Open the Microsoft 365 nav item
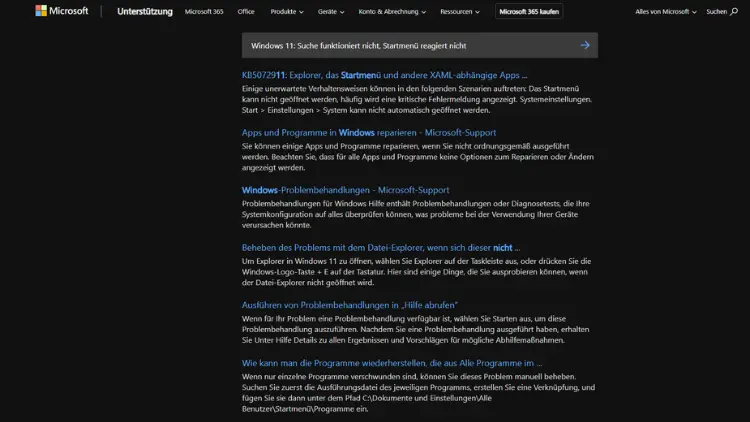 pos(204,11)
